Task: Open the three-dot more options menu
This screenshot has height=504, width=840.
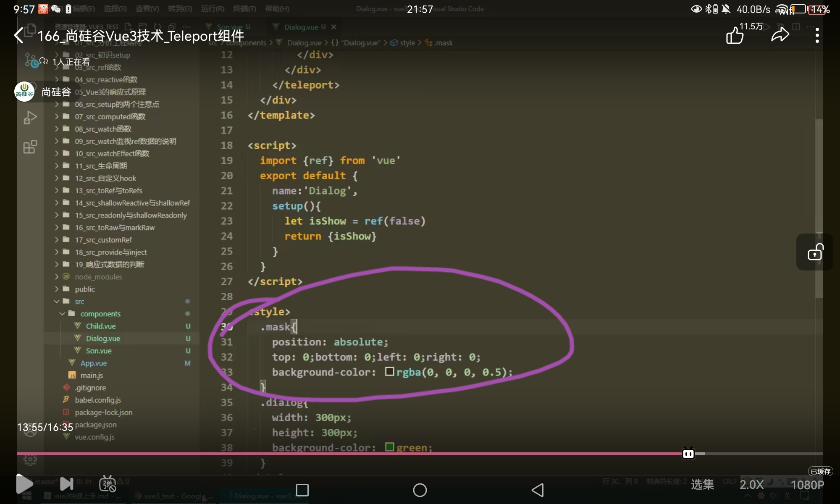Action: pyautogui.click(x=817, y=35)
